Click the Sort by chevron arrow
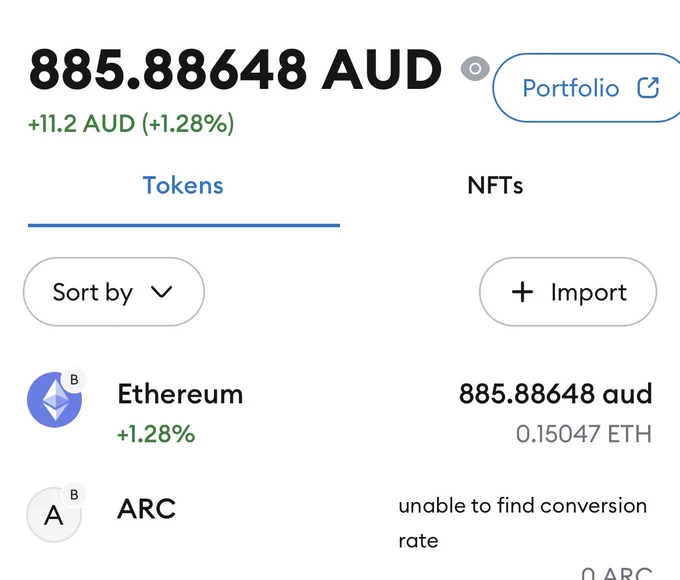 point(161,292)
